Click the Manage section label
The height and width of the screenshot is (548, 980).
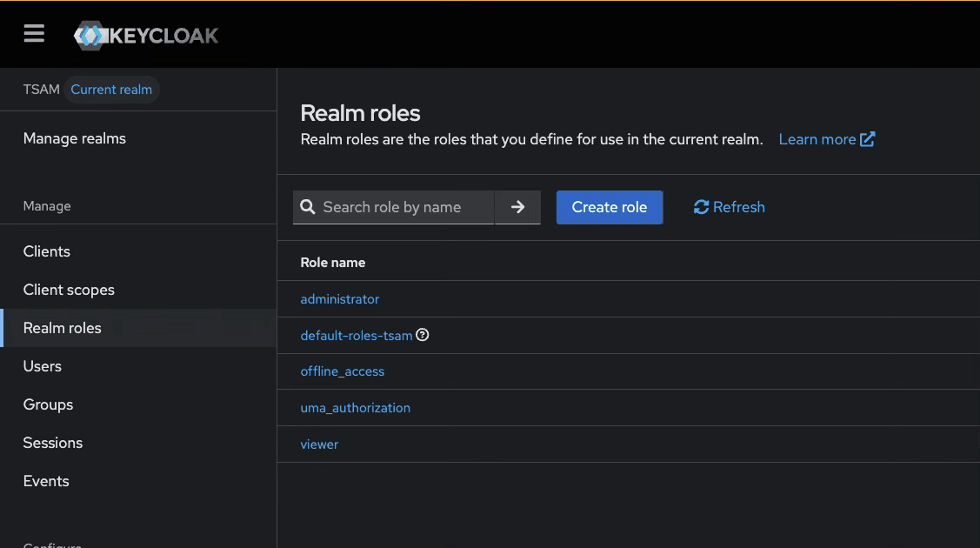click(47, 205)
